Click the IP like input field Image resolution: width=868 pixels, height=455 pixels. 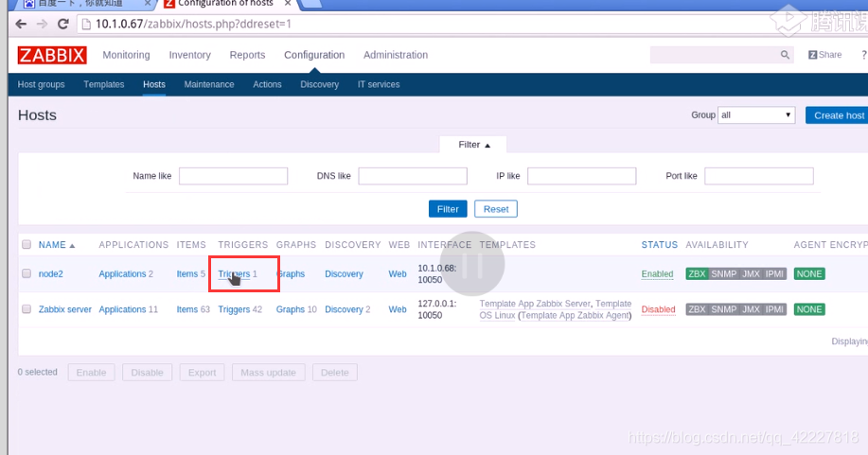582,176
